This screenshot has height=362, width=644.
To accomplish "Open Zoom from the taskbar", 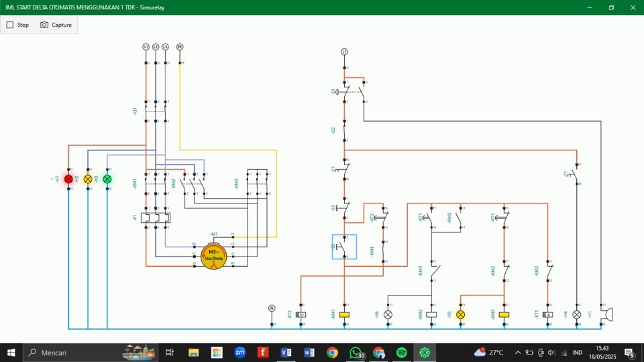I will 240,353.
